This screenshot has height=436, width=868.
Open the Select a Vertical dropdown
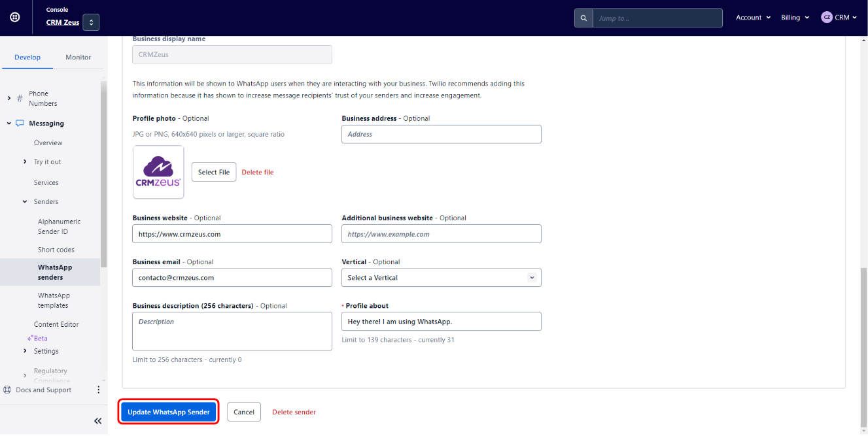441,278
